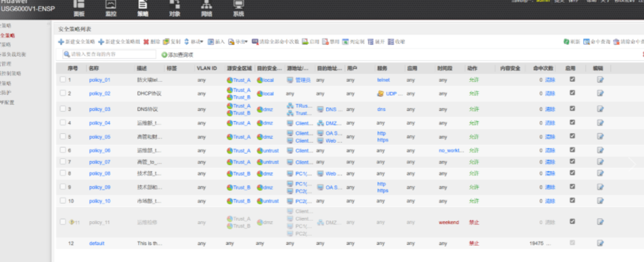Click the 复制 copy toolbar button
The image size is (644, 262).
point(172,42)
